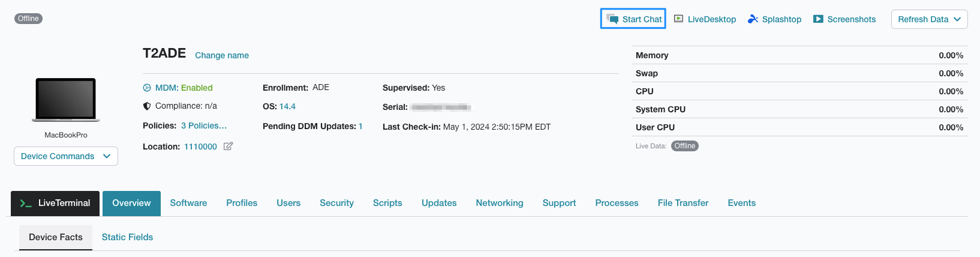This screenshot has width=980, height=257.
Task: Click the LiveTerminal prompt icon
Action: [26, 204]
